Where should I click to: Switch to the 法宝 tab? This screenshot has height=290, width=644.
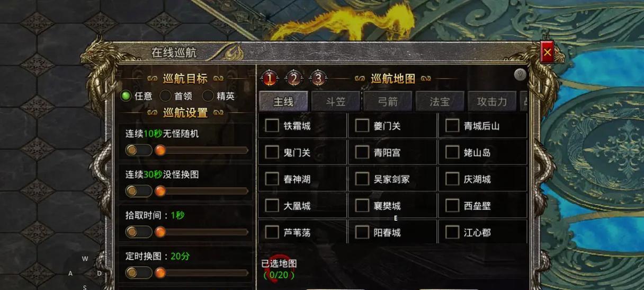tap(440, 101)
